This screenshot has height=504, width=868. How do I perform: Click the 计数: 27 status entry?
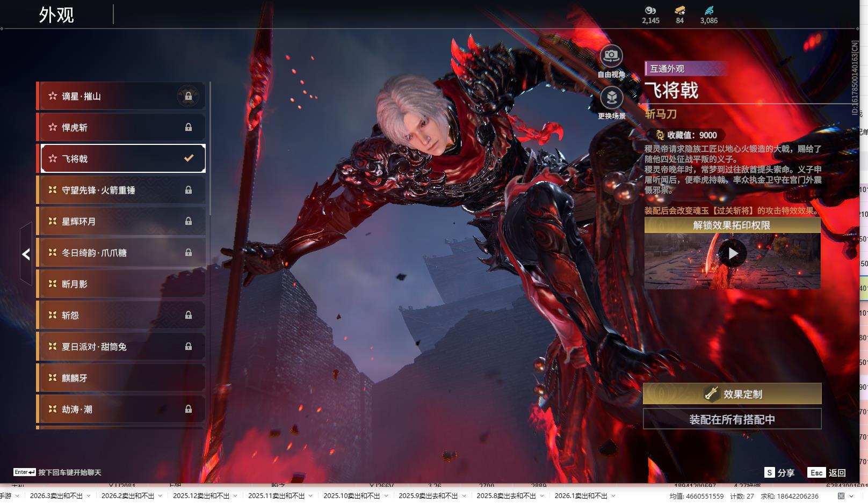pos(742,496)
